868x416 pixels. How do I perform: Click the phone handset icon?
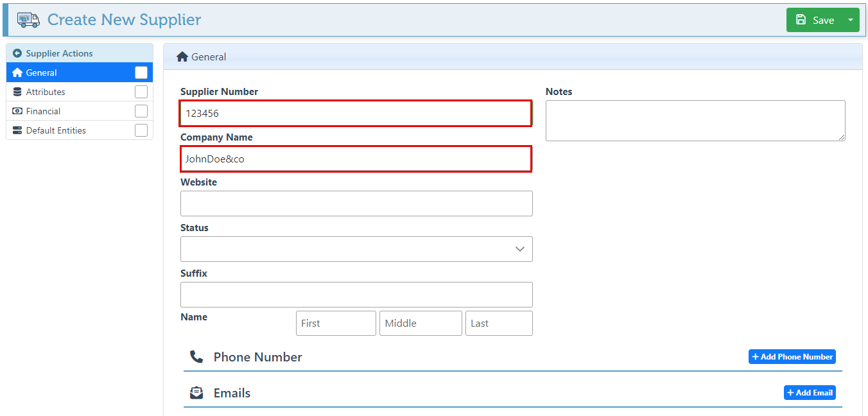pyautogui.click(x=196, y=357)
